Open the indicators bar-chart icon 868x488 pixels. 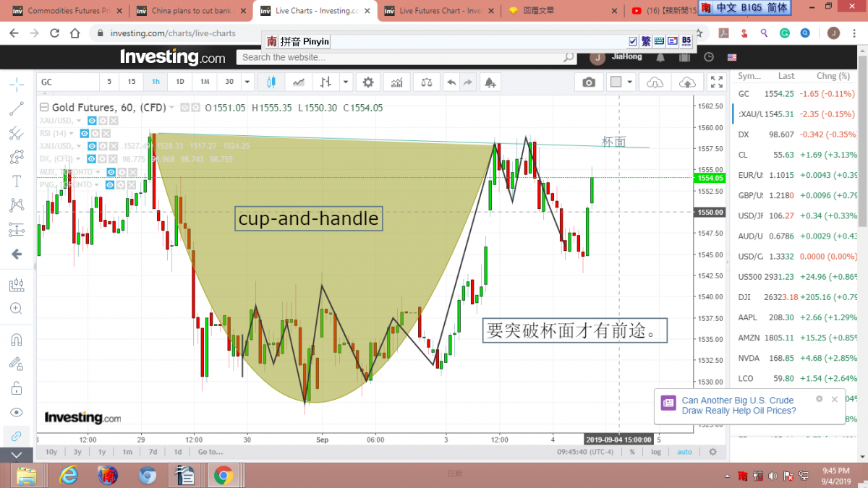396,82
